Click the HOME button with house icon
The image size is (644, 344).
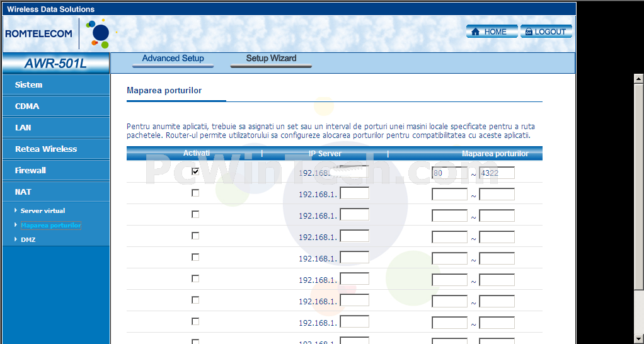pyautogui.click(x=492, y=32)
